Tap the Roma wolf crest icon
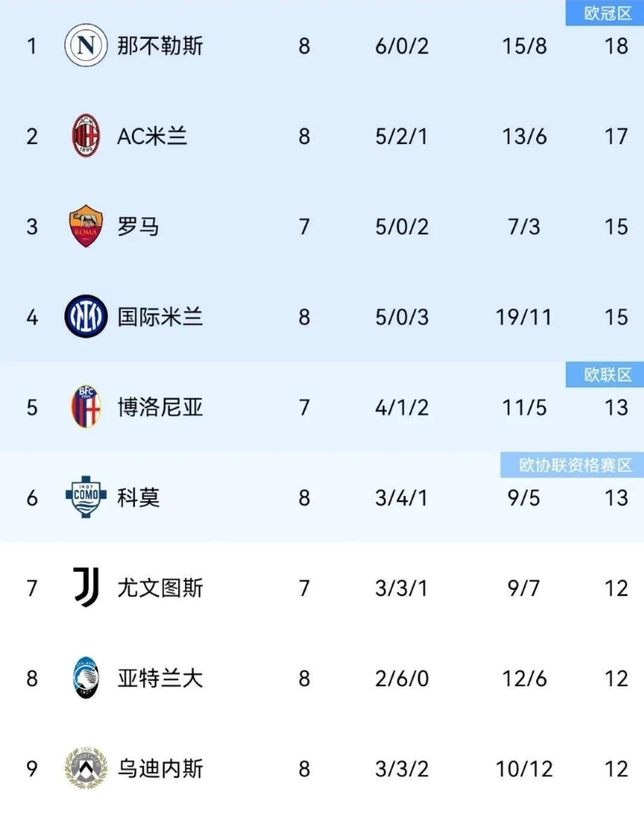The width and height of the screenshot is (644, 815). click(86, 226)
